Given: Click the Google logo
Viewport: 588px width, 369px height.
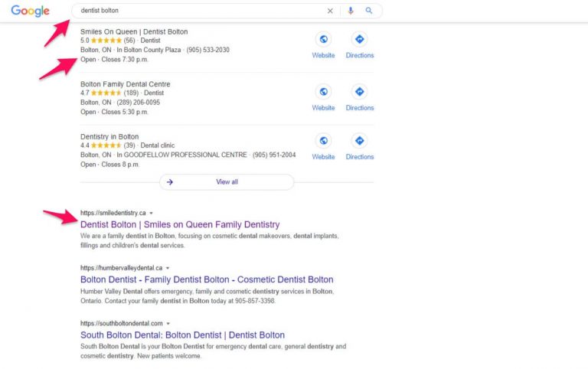Looking at the screenshot, I should 30,11.
